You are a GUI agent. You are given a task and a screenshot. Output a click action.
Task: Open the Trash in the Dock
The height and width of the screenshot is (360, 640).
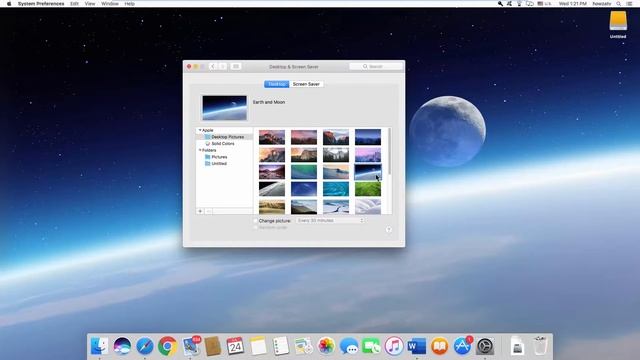[x=540, y=346]
